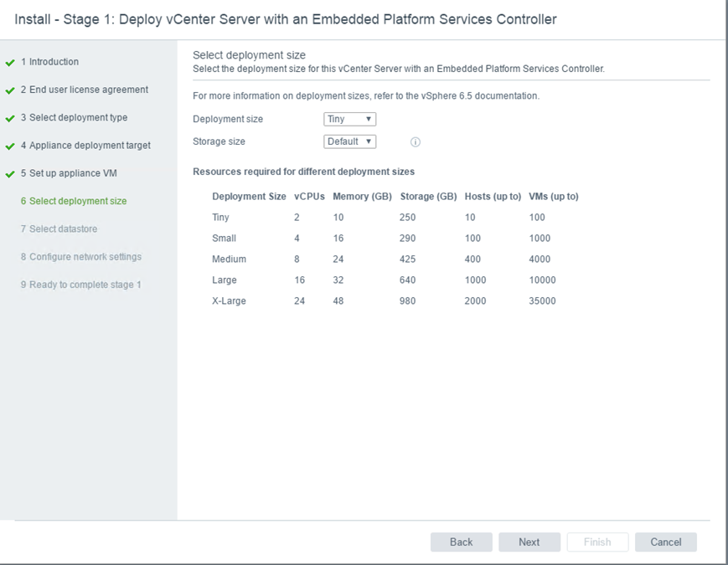Expand the Storage size dropdown
Screen dimensions: 728x565
(x=349, y=142)
